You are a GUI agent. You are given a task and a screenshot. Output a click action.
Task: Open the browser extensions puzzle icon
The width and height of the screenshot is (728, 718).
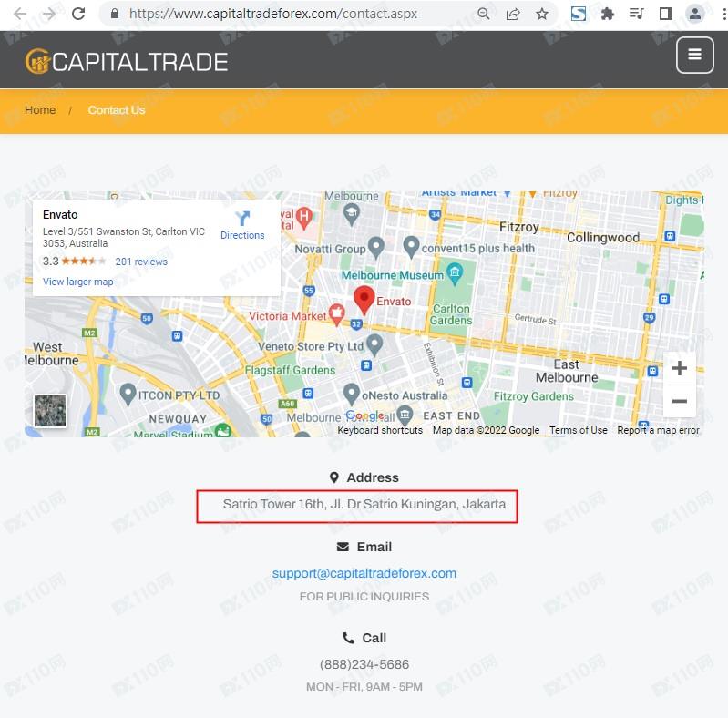click(608, 14)
